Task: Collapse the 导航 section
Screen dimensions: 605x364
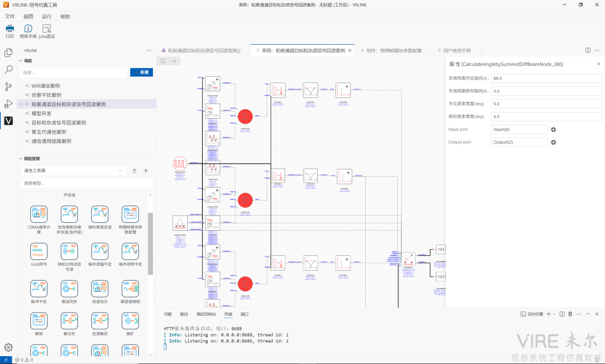Action: click(x=21, y=60)
